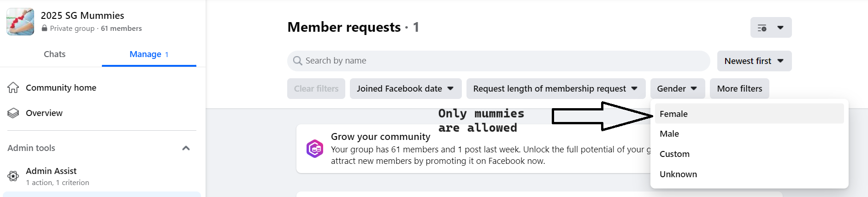
Task: Choose Custom in the gender menu
Action: pyautogui.click(x=674, y=154)
